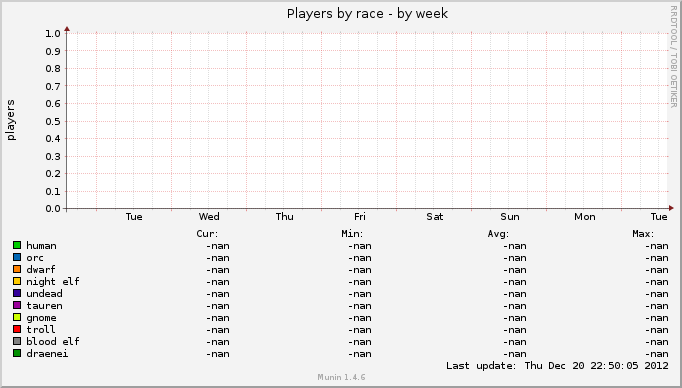The height and width of the screenshot is (388, 682).
Task: Select the 'draenei' legend label
Action: [x=47, y=354]
